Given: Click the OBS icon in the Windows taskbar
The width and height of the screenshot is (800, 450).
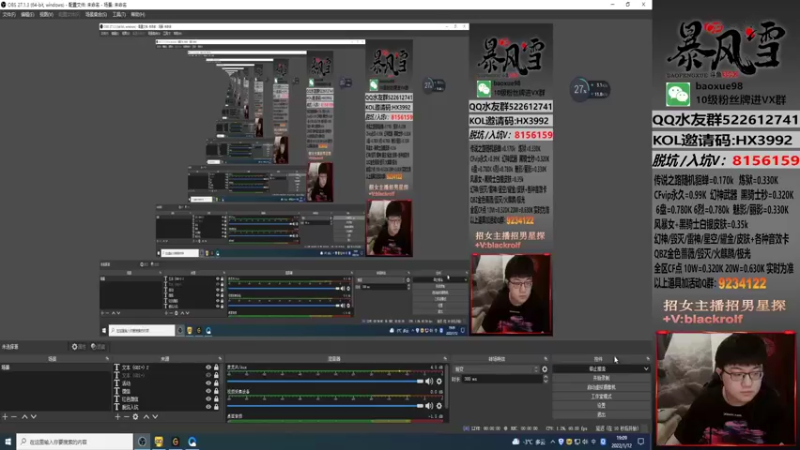Looking at the screenshot, I should [x=142, y=441].
